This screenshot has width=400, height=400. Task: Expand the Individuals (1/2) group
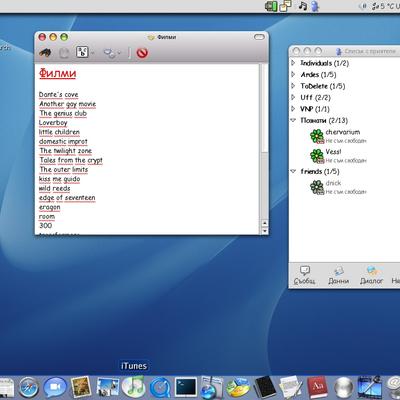293,63
